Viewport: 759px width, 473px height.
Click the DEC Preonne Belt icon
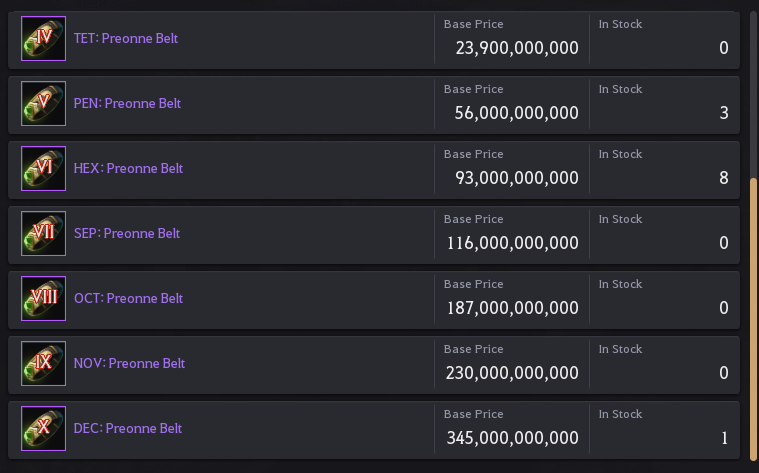click(x=44, y=428)
